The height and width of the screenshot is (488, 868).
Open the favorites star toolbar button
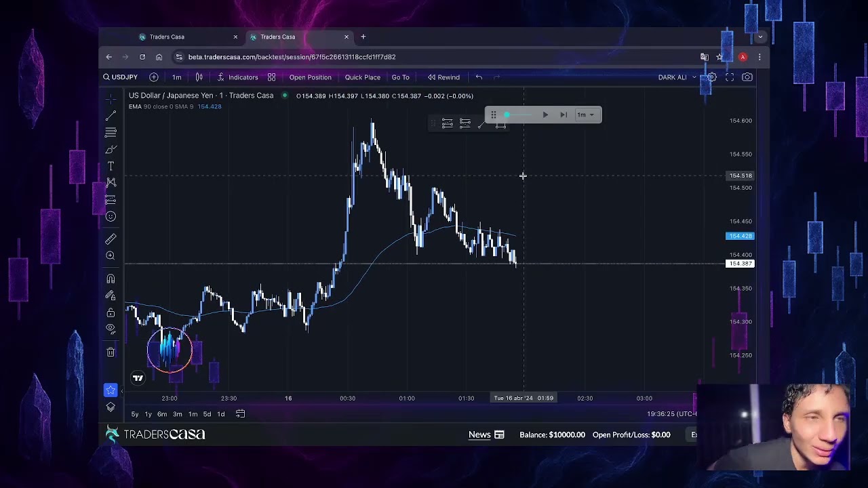(x=111, y=390)
